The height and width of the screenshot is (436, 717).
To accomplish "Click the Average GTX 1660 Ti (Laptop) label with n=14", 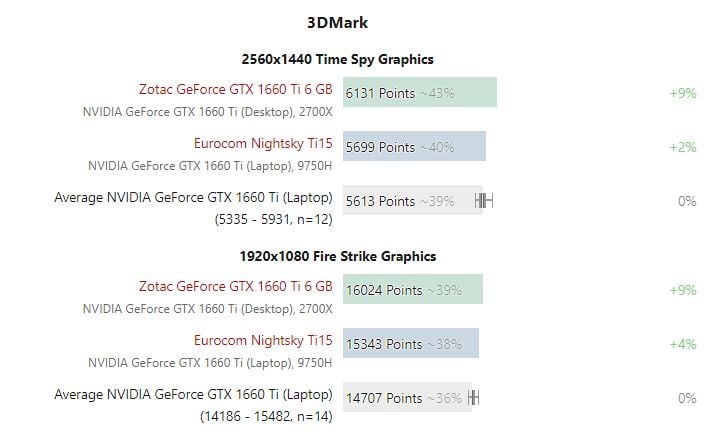I will (x=193, y=405).
